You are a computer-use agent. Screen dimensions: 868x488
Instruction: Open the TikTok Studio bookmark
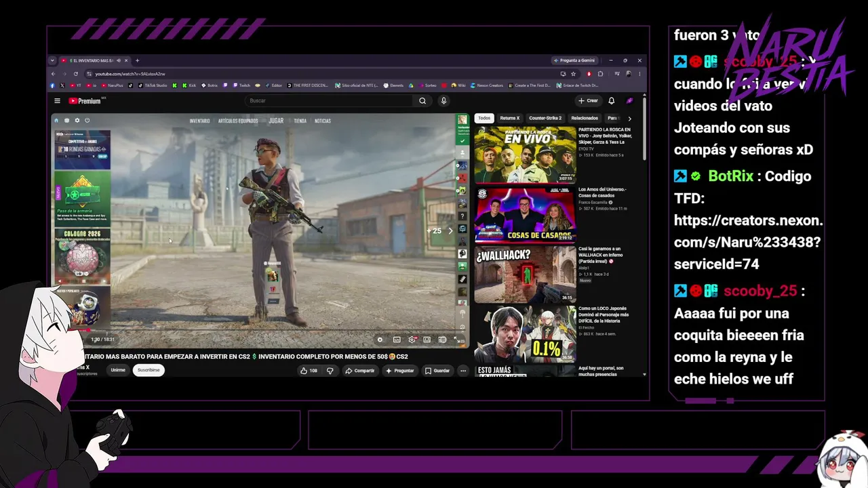click(153, 85)
